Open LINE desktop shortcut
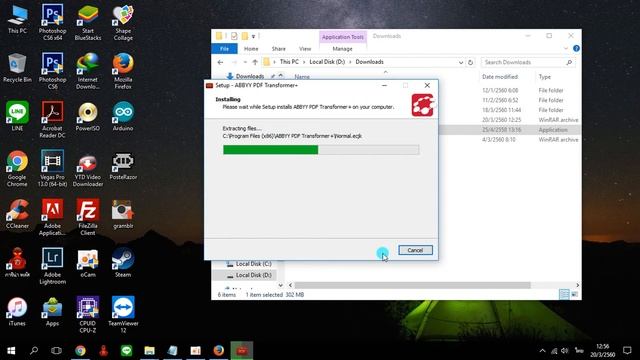The height and width of the screenshot is (360, 640). click(x=17, y=116)
